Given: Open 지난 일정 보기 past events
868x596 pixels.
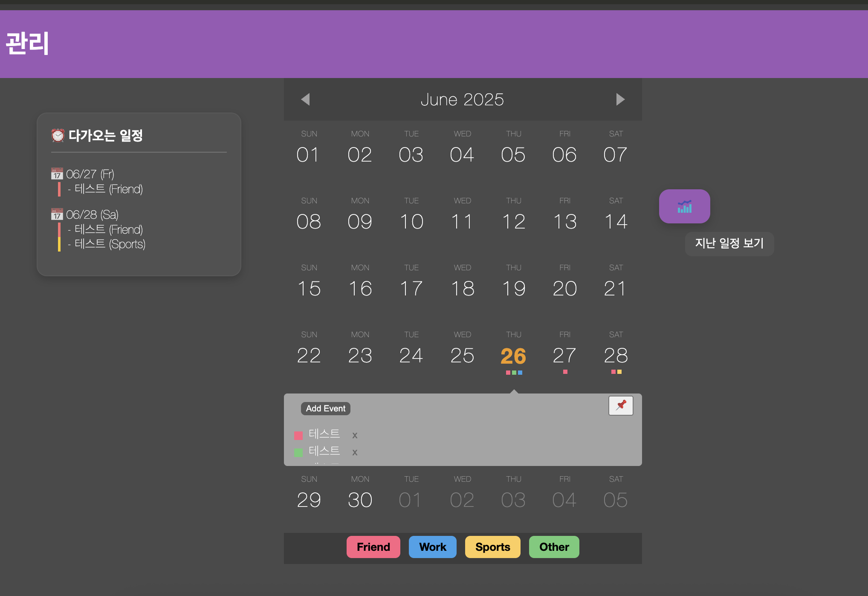Looking at the screenshot, I should tap(729, 243).
